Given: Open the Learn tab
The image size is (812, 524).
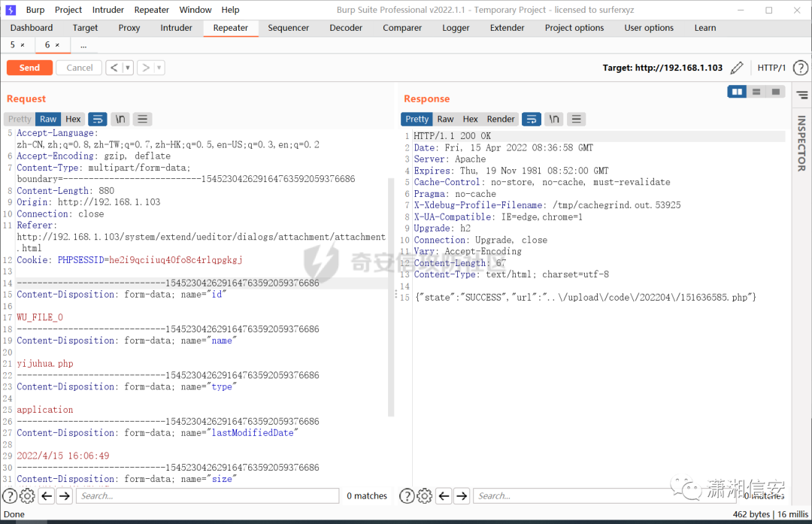Looking at the screenshot, I should coord(705,28).
